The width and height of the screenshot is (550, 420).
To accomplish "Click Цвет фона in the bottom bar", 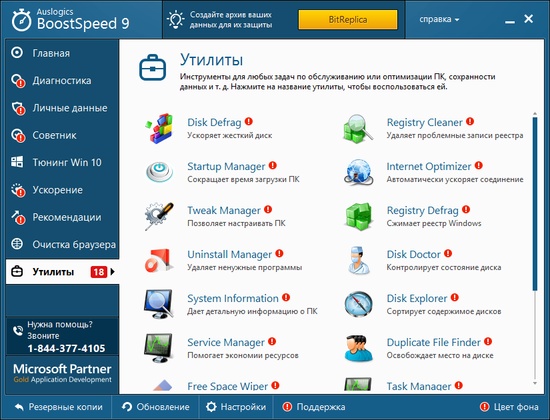I will [x=509, y=407].
